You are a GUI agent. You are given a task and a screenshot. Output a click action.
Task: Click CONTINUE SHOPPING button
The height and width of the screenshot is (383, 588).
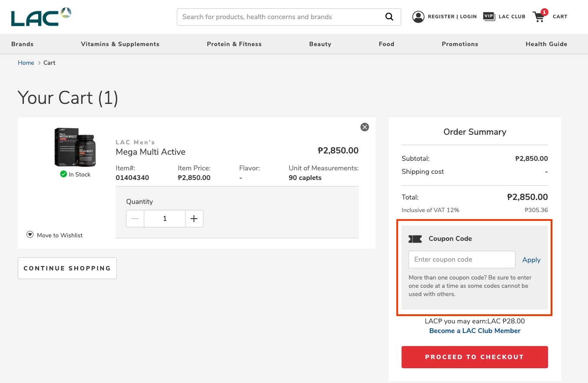pos(67,268)
